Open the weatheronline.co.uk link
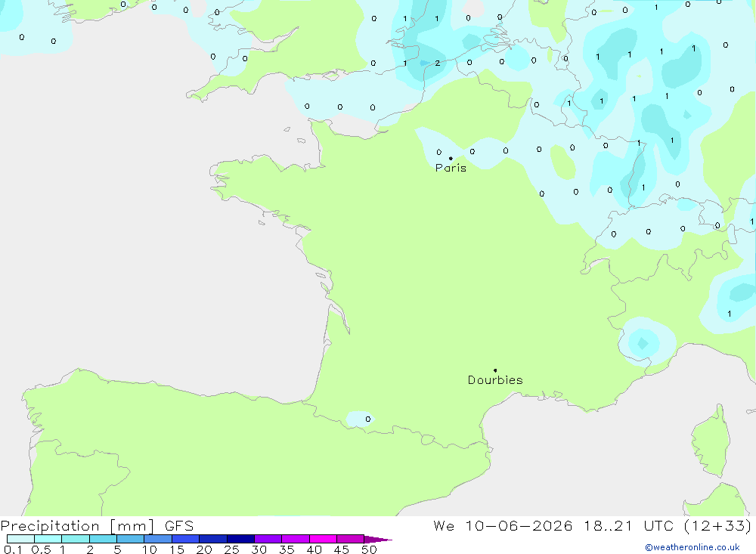 pos(692,547)
